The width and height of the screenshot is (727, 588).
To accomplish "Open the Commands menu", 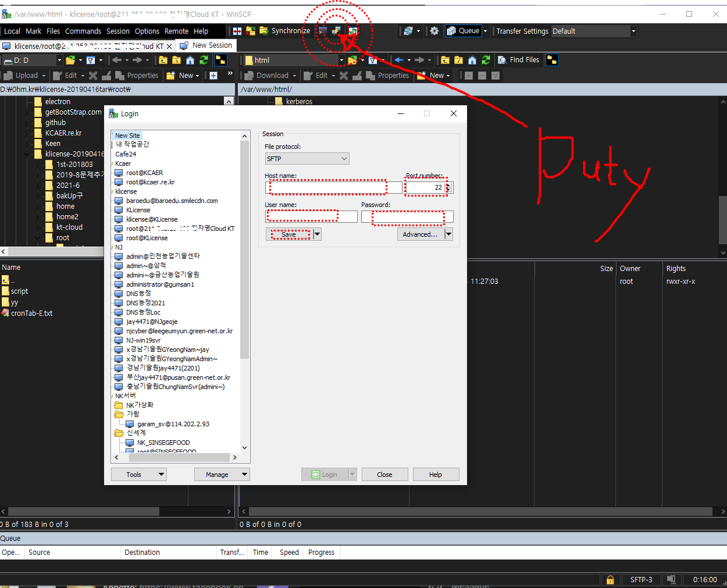I will [x=83, y=31].
